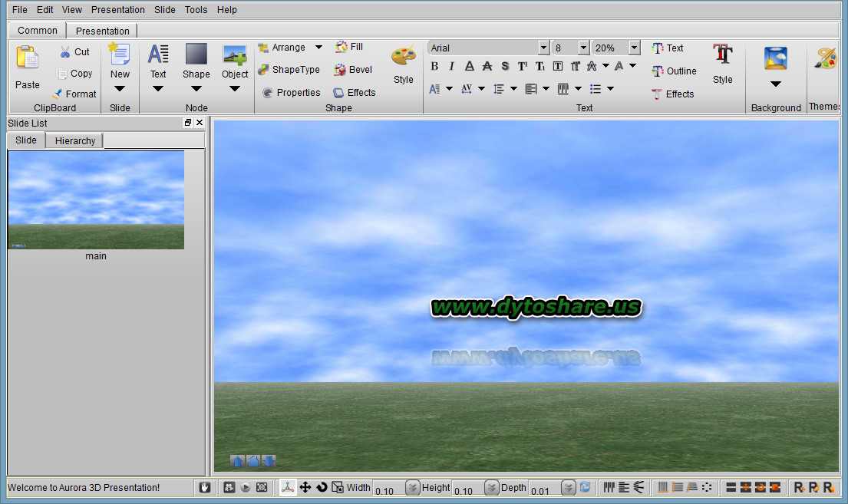Click the text Style icon
Image resolution: width=848 pixels, height=504 pixels.
coord(723,54)
